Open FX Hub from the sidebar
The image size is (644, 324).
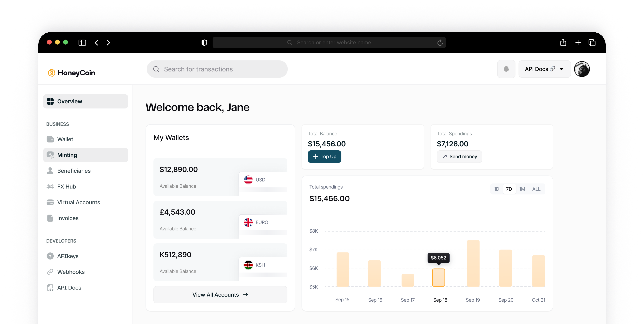86,186
